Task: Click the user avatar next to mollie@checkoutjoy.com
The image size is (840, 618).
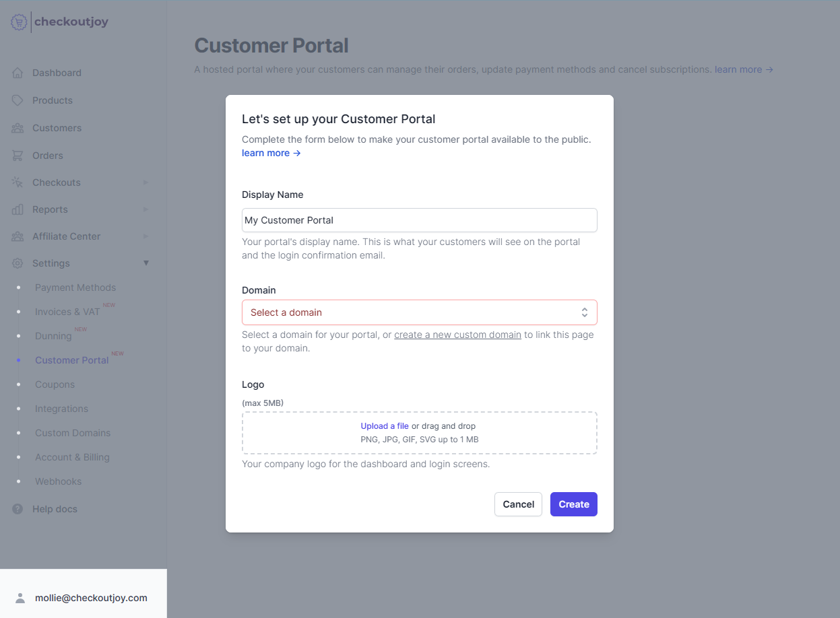Action: click(x=20, y=596)
